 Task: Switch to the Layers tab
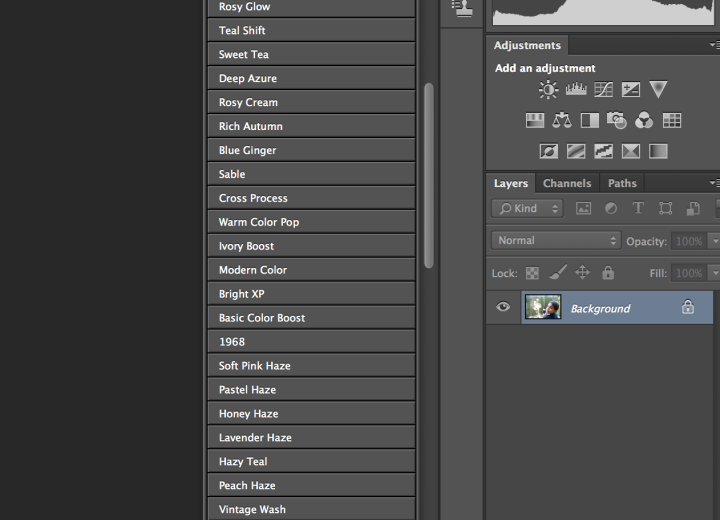pos(511,183)
